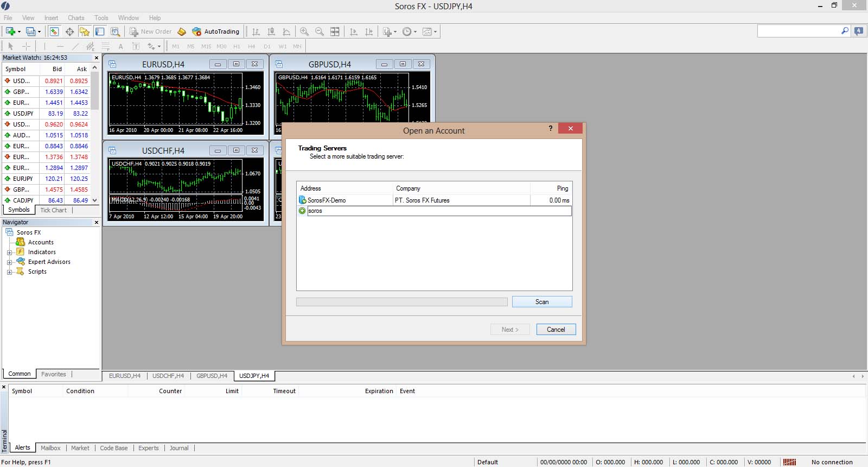Select the crosshair tool

click(x=25, y=46)
